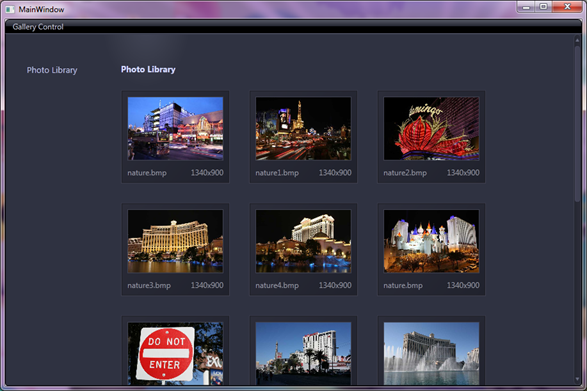
Task: Click the Photo Library bold heading
Action: pos(148,70)
